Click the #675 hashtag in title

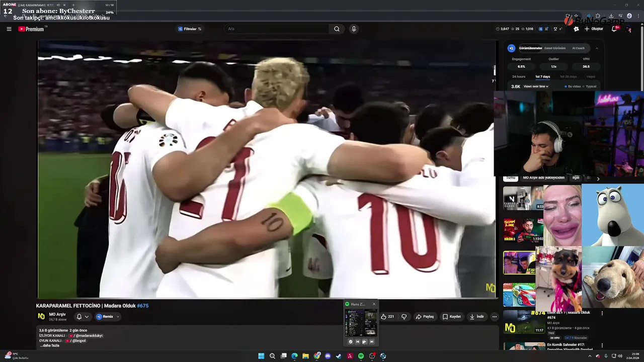tap(142, 306)
